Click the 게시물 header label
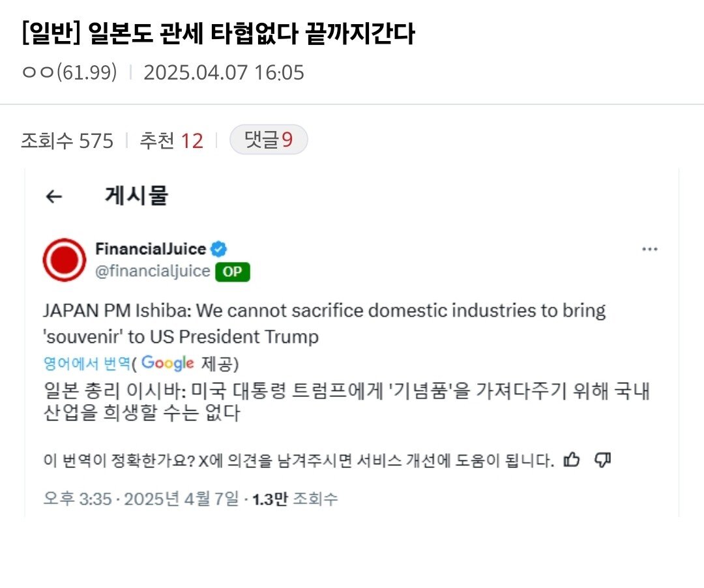The height and width of the screenshot is (588, 704). pyautogui.click(x=136, y=196)
